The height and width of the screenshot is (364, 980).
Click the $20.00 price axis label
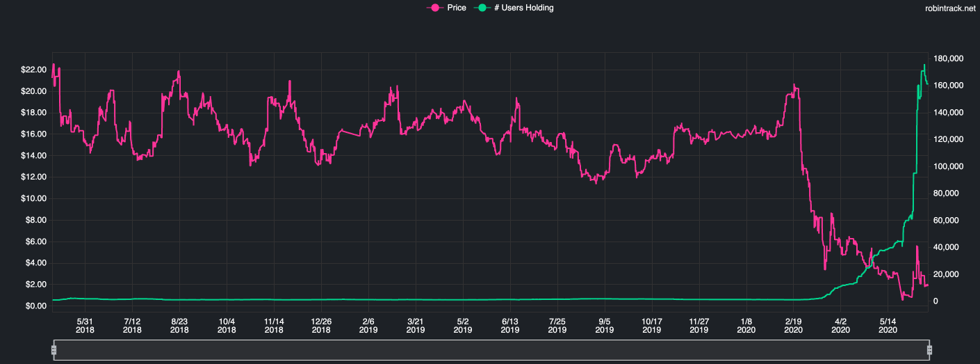pyautogui.click(x=33, y=92)
